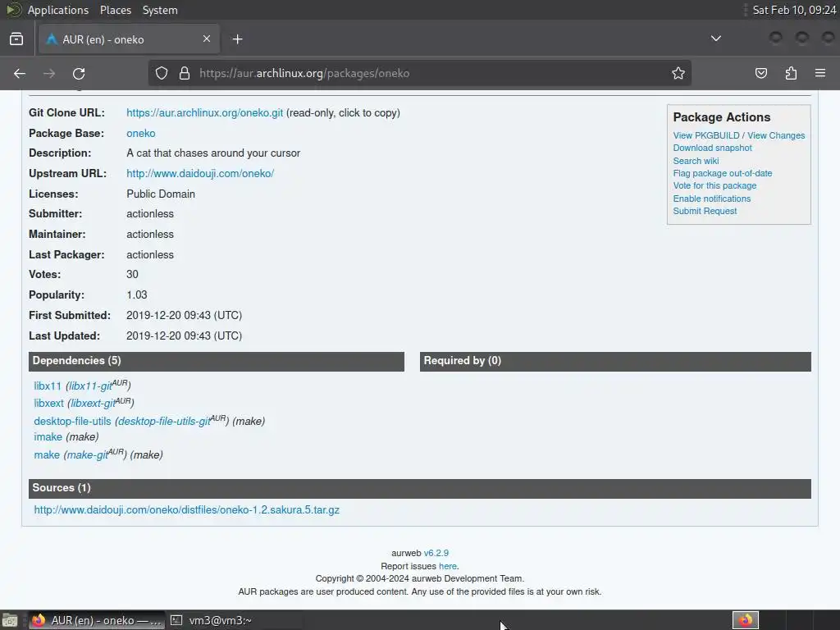Click the aurweb v6.2.9 version link
The height and width of the screenshot is (630, 840).
[436, 553]
